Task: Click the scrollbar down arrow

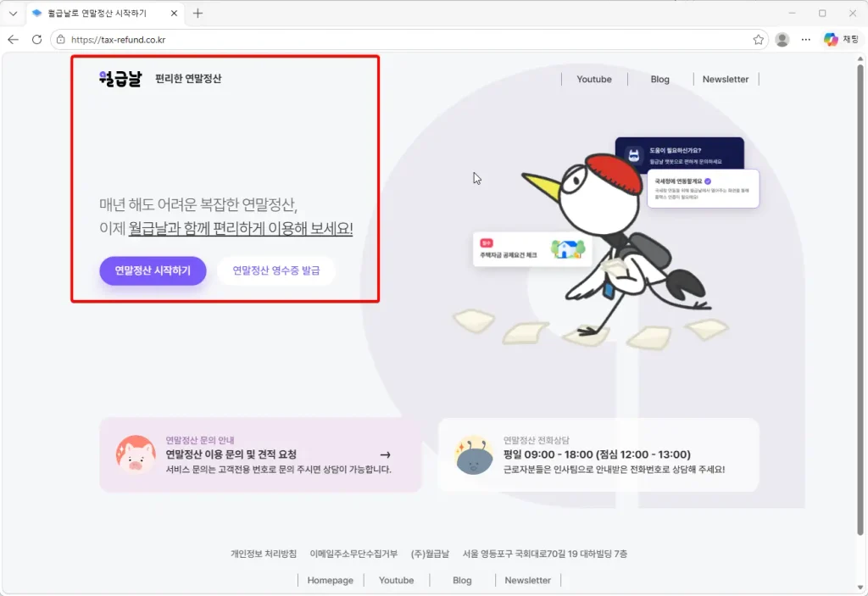Action: click(x=860, y=588)
